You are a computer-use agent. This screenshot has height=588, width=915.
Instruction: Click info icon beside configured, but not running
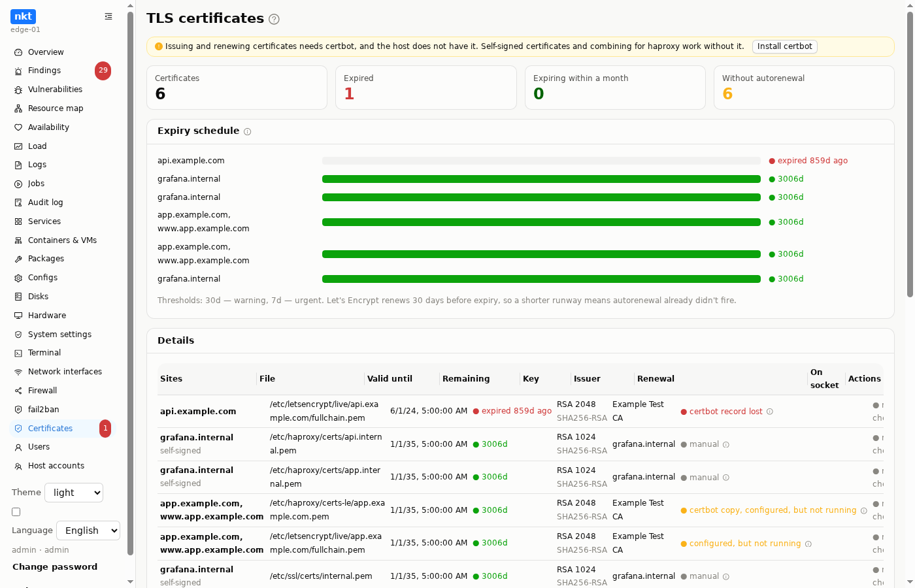coord(808,544)
